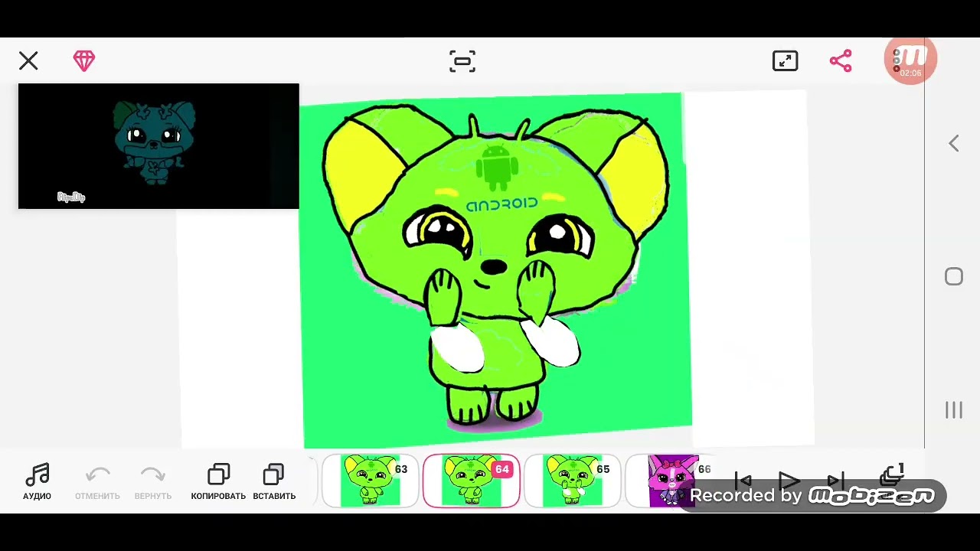Tap the Копировать copy frame button
Screen dimensions: 980x551
(218, 482)
